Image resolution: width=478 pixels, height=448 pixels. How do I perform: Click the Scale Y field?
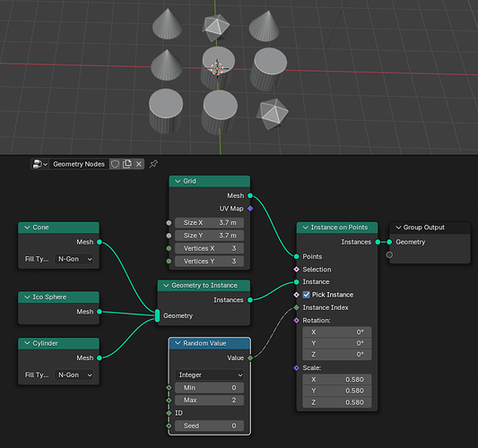click(x=337, y=391)
